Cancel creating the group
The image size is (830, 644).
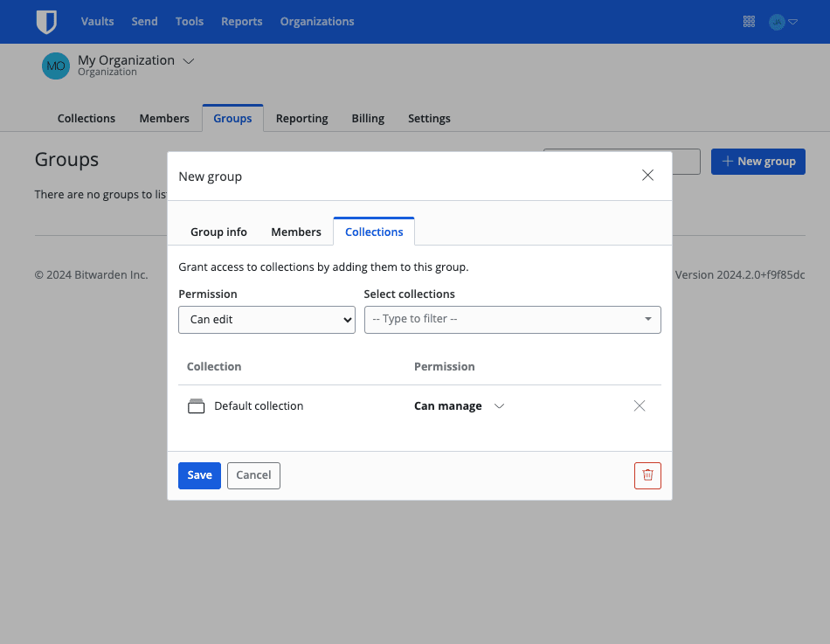tap(253, 475)
